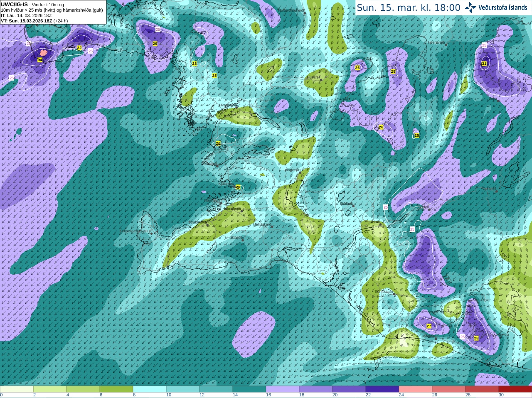Click the 16–18 m/s light purple legend swatch
532x398 pixels.
283,389
